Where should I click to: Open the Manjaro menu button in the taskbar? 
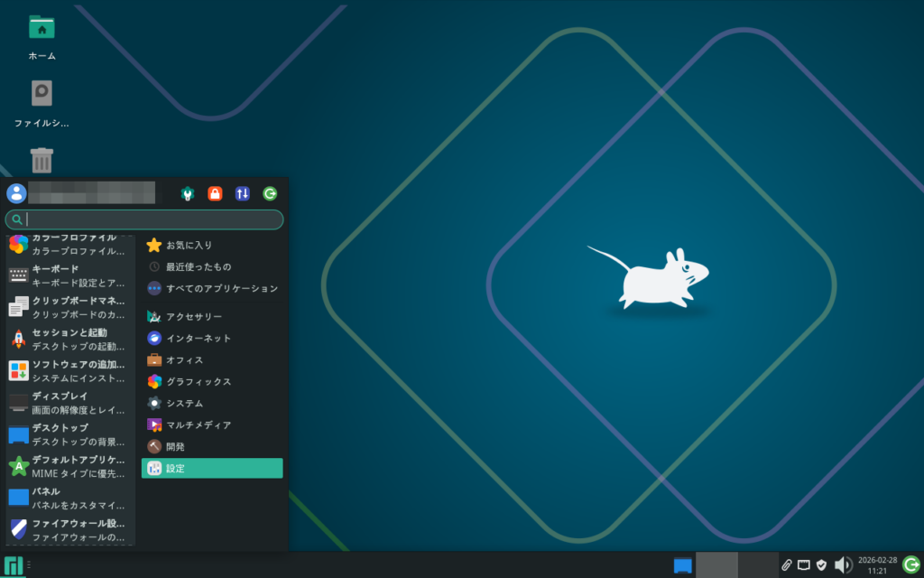13,565
